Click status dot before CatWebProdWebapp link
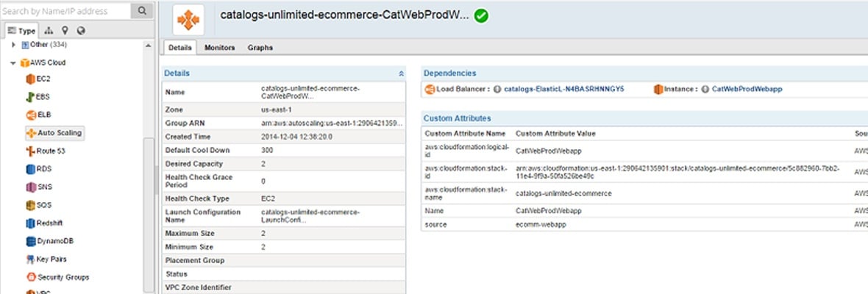The height and width of the screenshot is (294, 868). (x=705, y=89)
